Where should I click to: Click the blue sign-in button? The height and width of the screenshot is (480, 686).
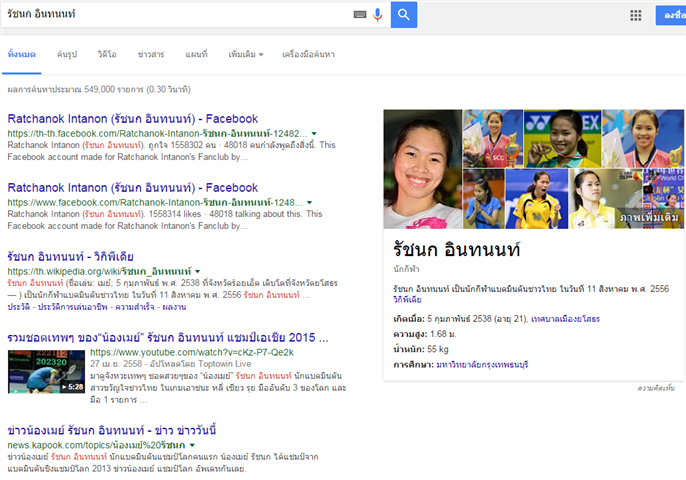tap(671, 15)
